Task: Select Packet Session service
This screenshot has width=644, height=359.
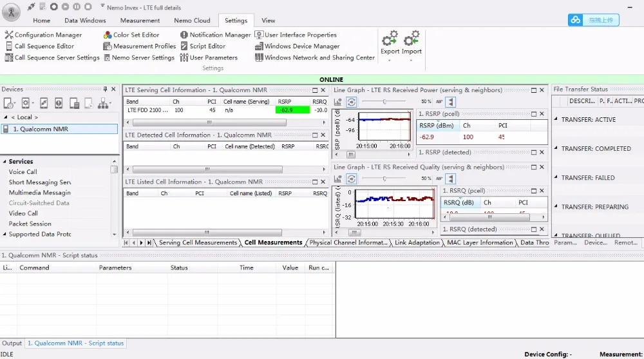Action: click(30, 224)
